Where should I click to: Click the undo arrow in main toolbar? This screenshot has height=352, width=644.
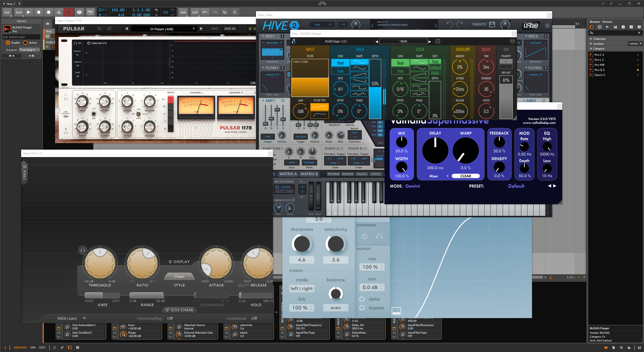(205, 12)
